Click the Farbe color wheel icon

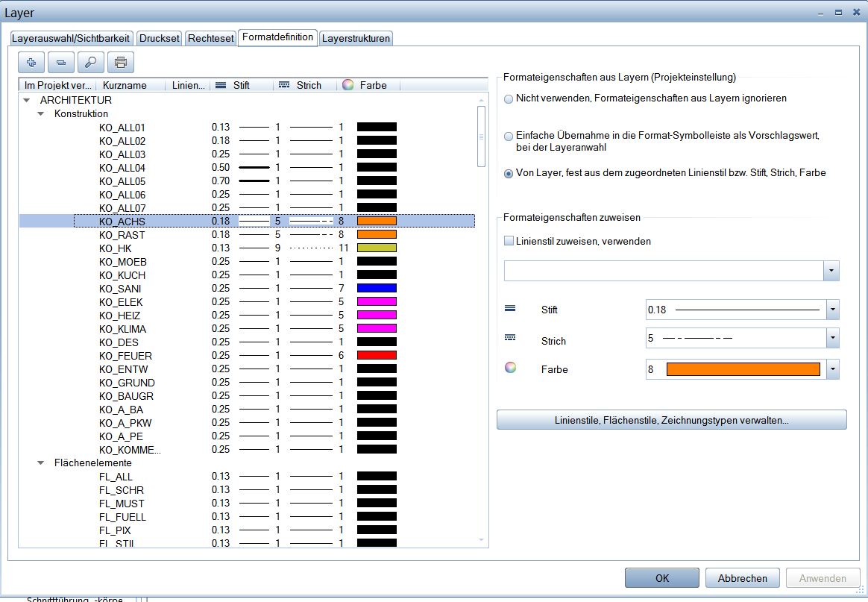pyautogui.click(x=510, y=369)
